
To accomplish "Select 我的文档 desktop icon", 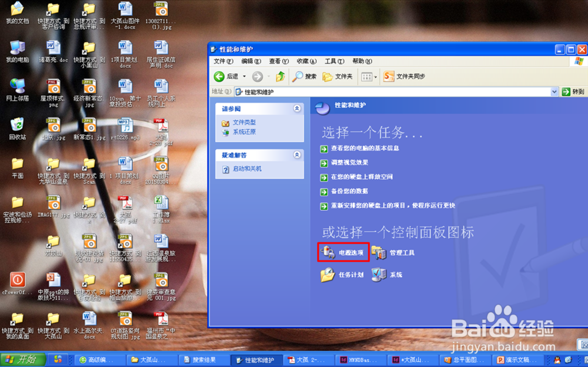I will 17,13.
